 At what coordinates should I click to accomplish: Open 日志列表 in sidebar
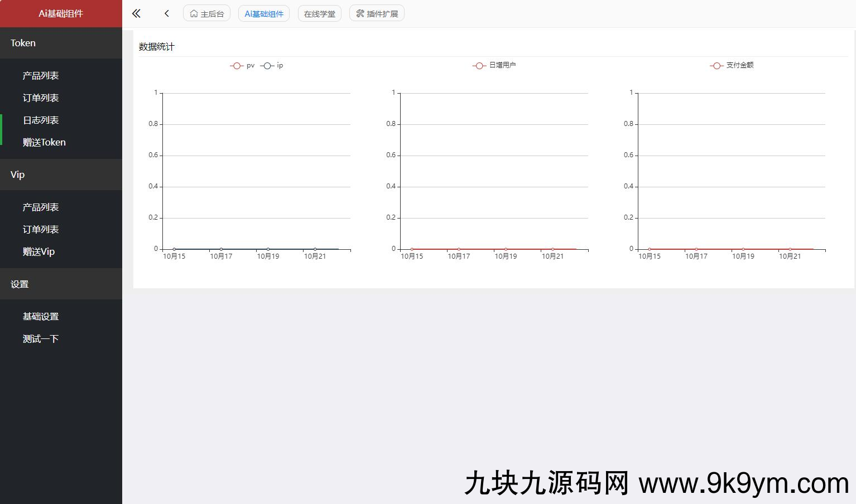(41, 120)
